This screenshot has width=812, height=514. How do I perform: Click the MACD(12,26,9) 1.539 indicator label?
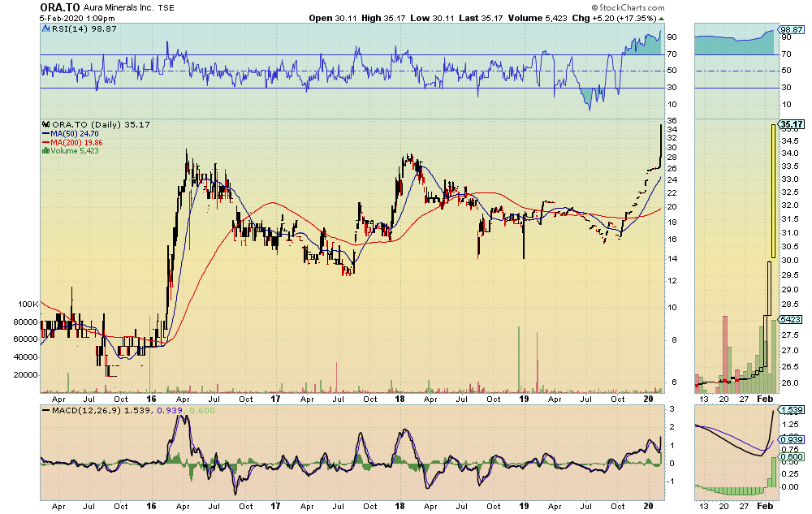pos(101,411)
